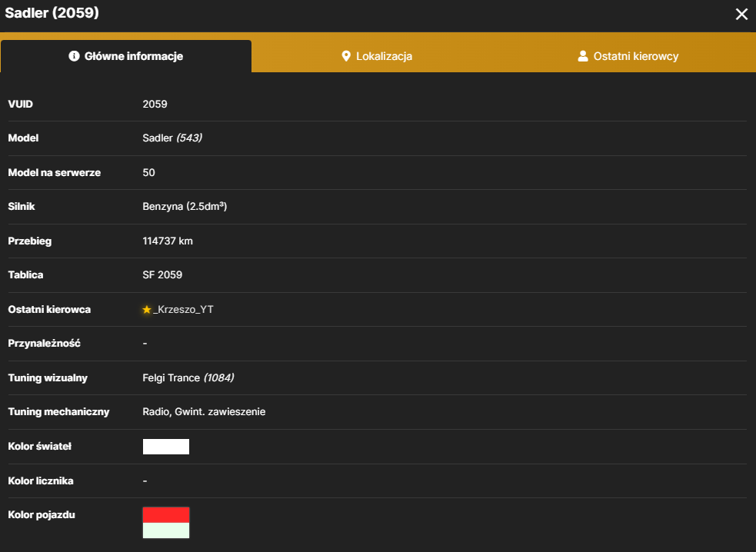
Task: Click the Ostatni kierowca label
Action: (x=49, y=310)
